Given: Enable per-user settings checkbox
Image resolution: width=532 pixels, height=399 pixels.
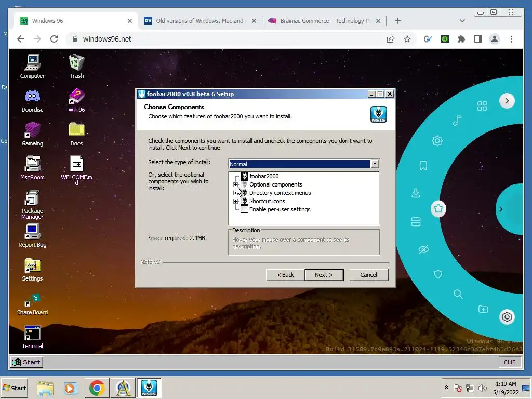Looking at the screenshot, I should [x=244, y=209].
